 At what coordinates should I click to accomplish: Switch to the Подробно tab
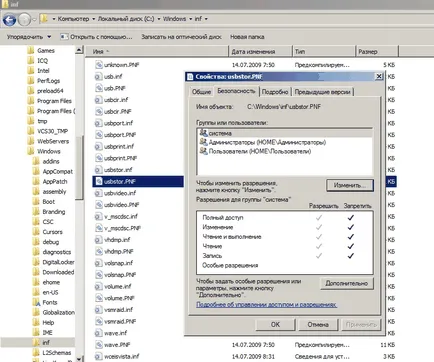[x=275, y=92]
